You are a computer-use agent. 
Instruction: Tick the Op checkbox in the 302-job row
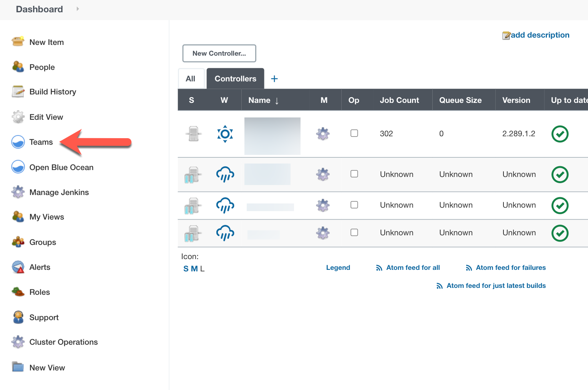[x=354, y=133]
